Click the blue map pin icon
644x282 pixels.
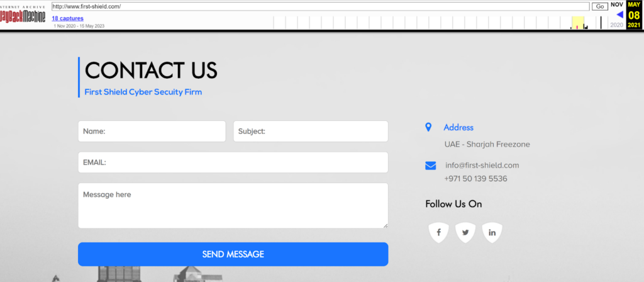click(429, 127)
